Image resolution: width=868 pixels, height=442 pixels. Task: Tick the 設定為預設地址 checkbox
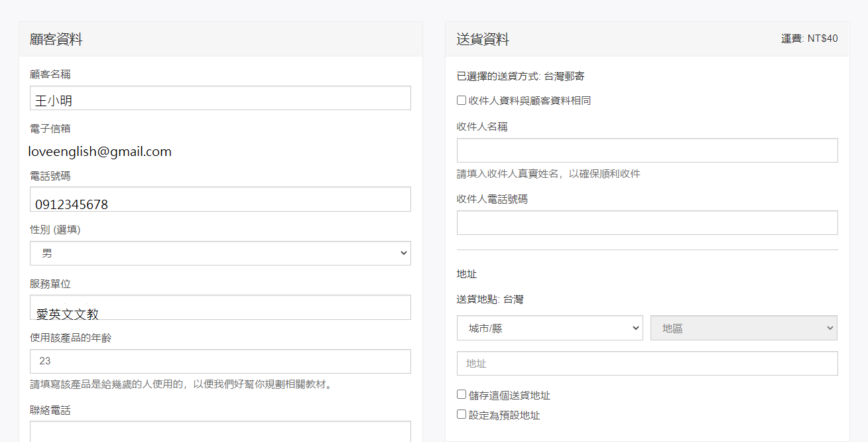[462, 415]
